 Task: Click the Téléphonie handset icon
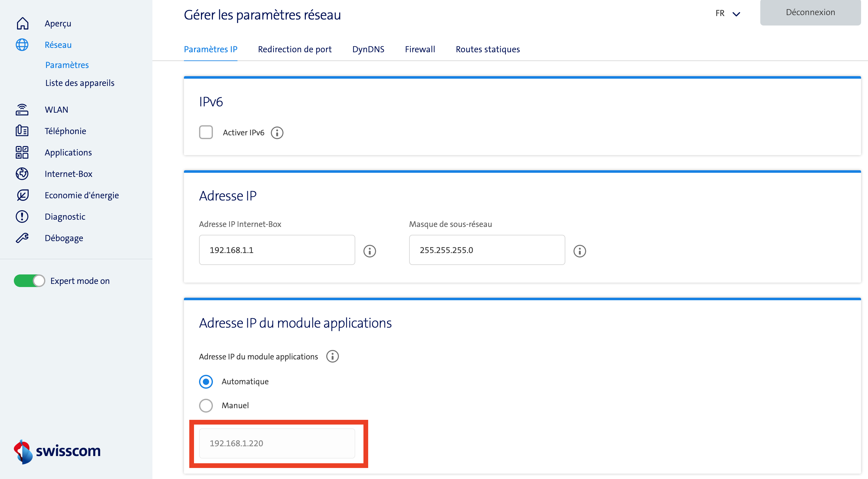pyautogui.click(x=22, y=131)
